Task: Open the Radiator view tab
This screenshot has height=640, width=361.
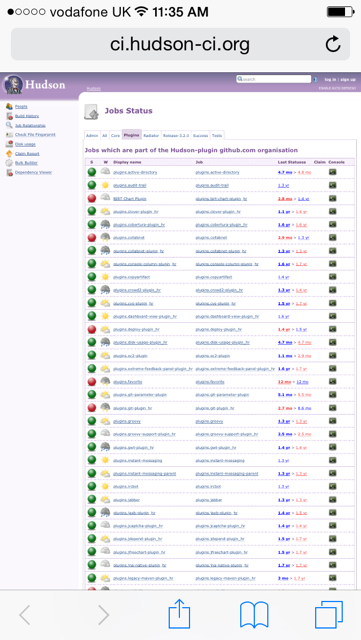Action: [151, 135]
